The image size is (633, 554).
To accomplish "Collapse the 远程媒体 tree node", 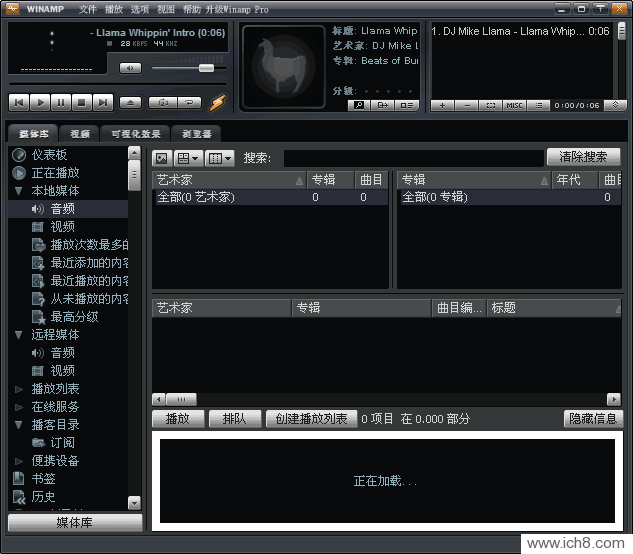I will 18,335.
